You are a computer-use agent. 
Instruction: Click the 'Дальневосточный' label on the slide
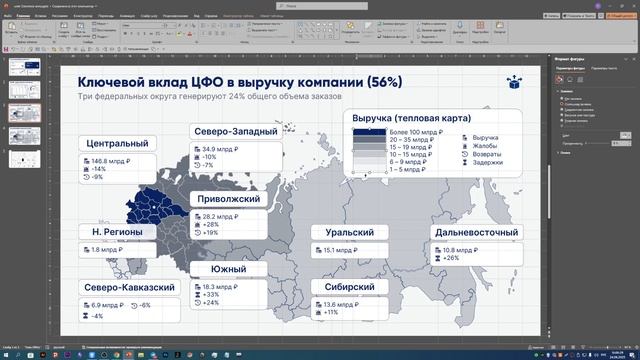click(x=476, y=232)
